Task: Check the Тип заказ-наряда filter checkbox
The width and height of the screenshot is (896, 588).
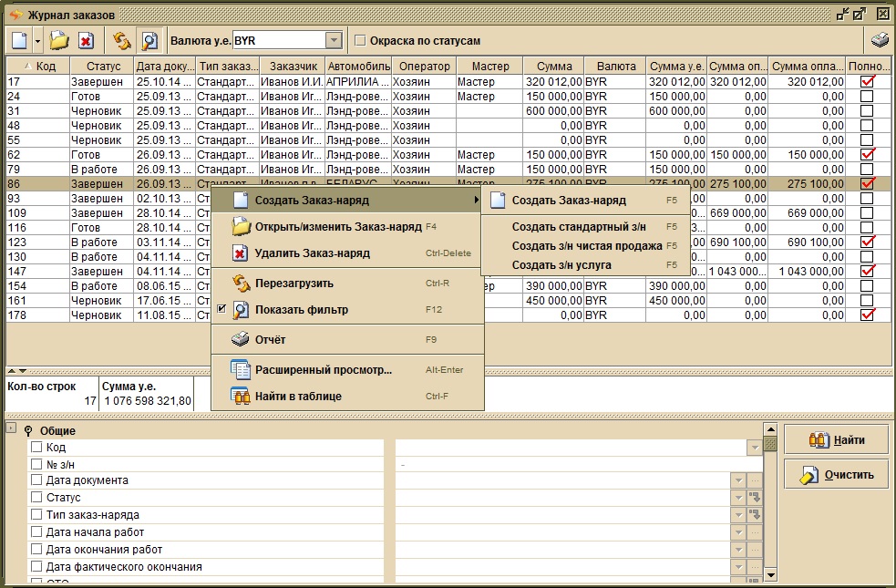Action: point(36,514)
